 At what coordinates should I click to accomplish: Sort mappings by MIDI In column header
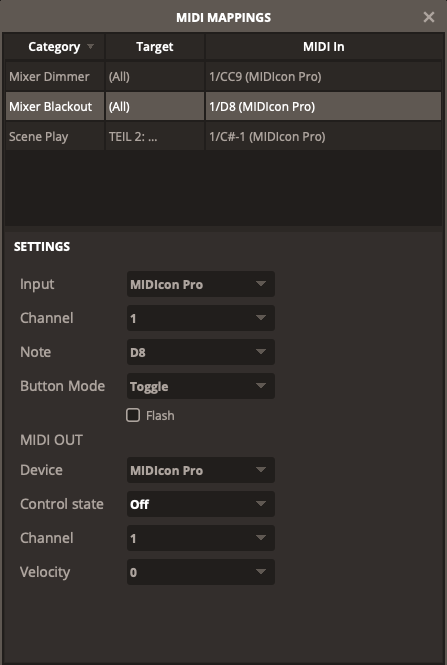[324, 47]
